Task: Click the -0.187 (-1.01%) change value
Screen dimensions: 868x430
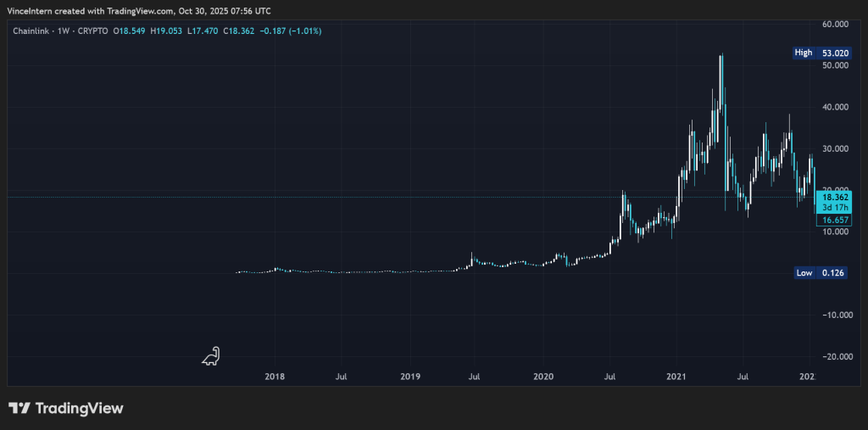Action: point(290,31)
